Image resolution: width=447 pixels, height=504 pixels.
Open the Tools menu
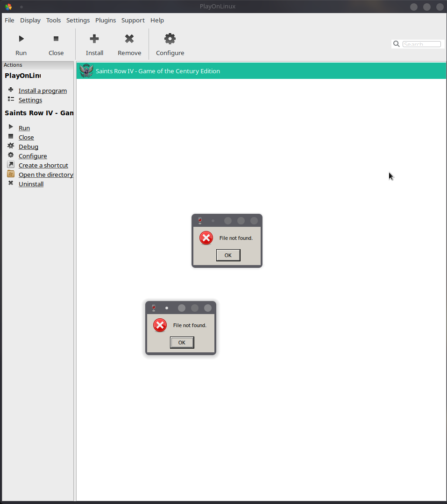(x=53, y=20)
